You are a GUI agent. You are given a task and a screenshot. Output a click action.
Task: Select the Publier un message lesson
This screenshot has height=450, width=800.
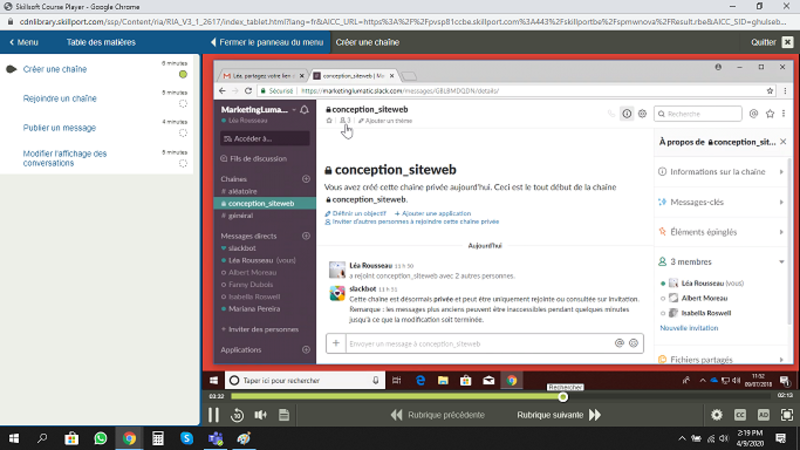(59, 128)
